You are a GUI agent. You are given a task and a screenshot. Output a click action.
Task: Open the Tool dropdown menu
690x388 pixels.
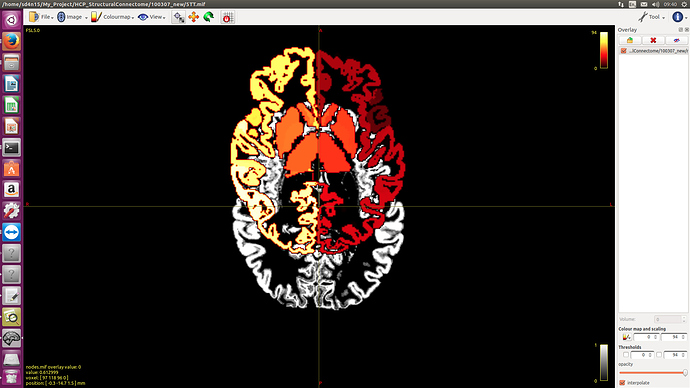(652, 17)
